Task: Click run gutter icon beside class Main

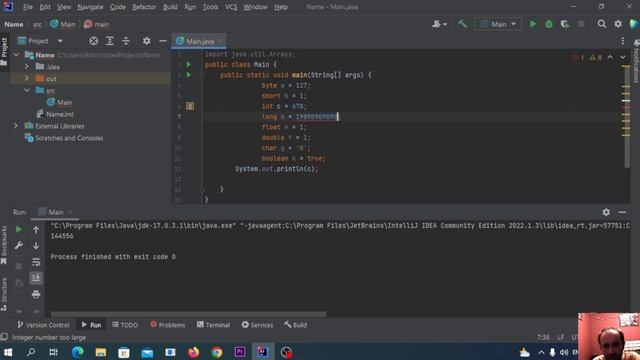Action: coord(189,64)
